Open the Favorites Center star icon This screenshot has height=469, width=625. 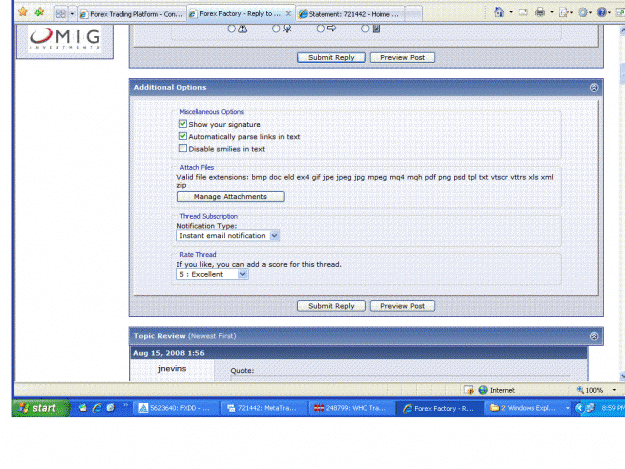(x=23, y=12)
